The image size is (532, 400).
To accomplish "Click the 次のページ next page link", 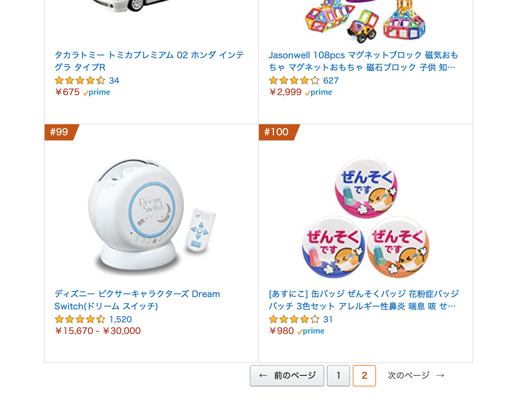I will 416,375.
